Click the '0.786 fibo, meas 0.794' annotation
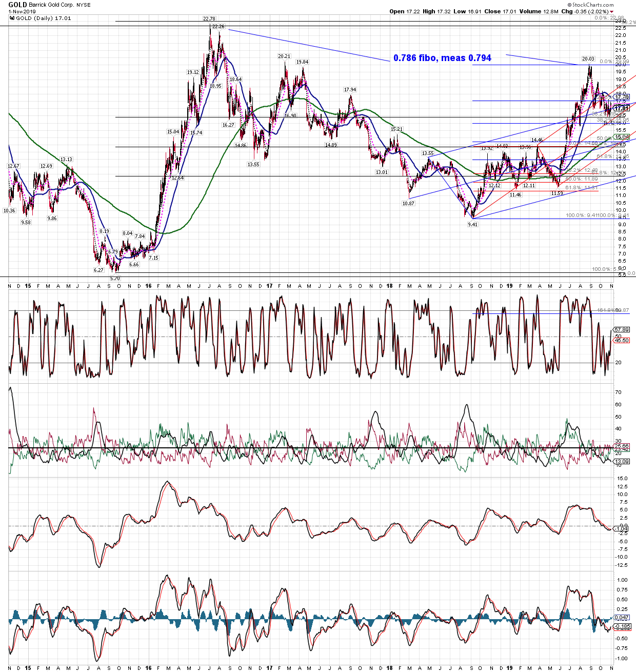 pos(442,58)
